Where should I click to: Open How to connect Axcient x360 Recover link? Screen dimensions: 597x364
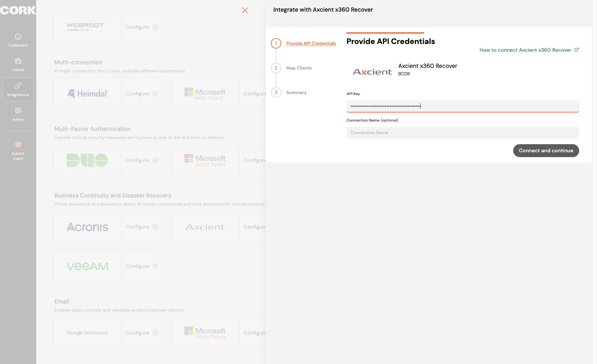click(x=525, y=50)
